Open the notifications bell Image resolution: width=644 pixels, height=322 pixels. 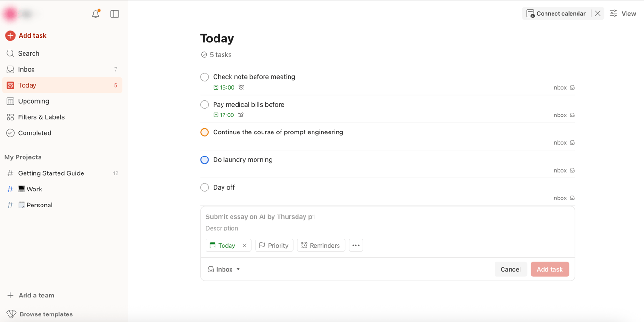point(96,14)
